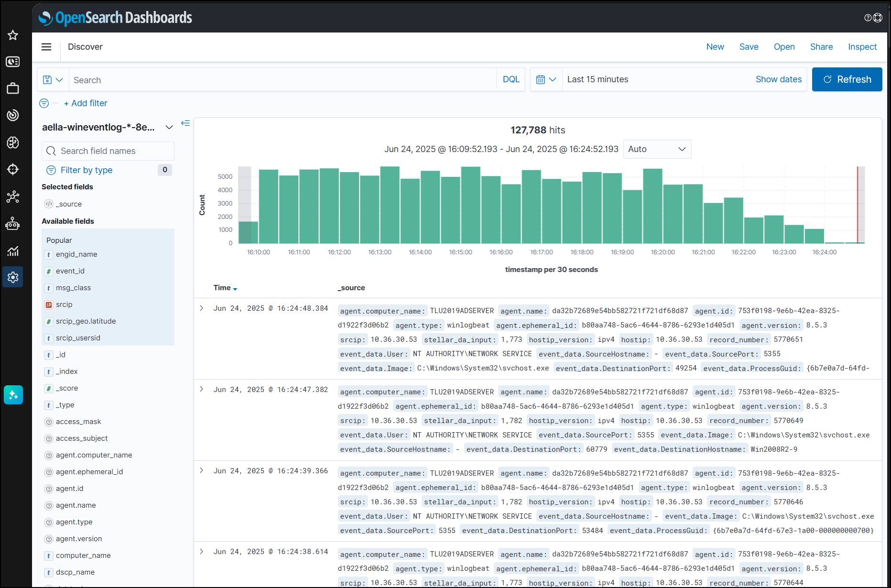Click the Search field names input
The height and width of the screenshot is (588, 891).
click(108, 151)
